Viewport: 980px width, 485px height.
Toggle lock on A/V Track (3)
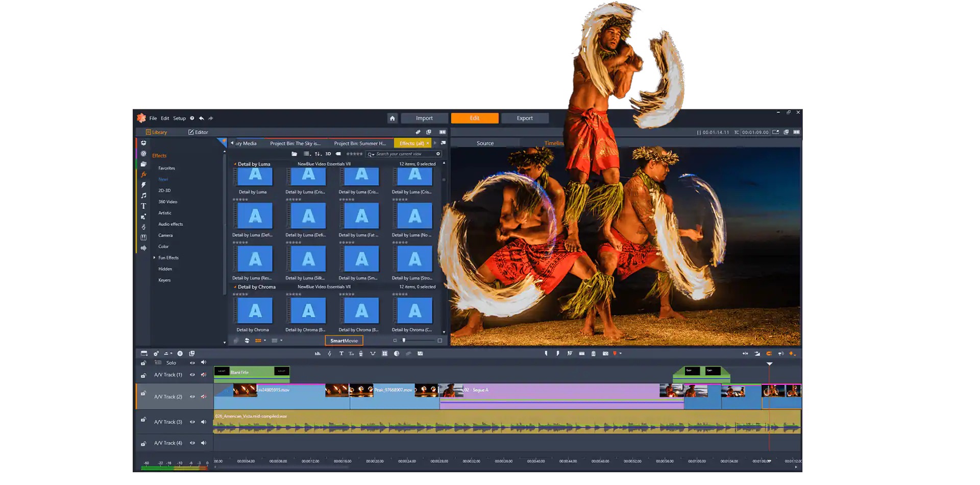pyautogui.click(x=143, y=420)
